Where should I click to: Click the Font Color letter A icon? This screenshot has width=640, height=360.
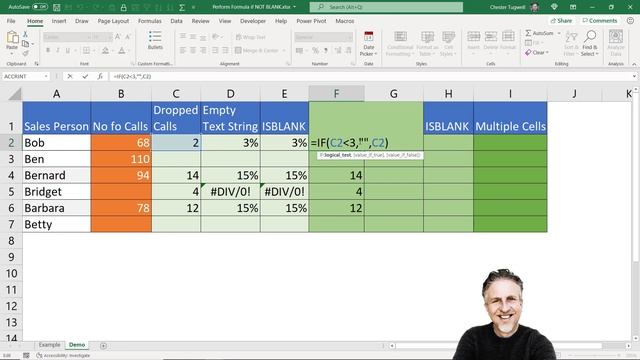click(x=122, y=51)
